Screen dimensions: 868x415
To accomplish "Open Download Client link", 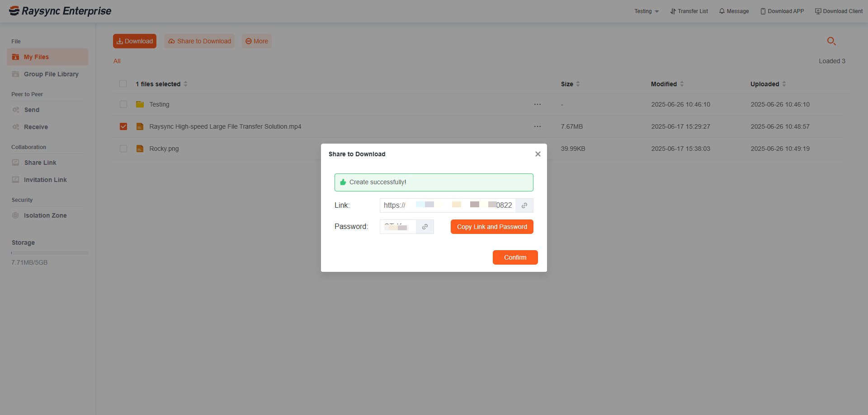I will click(839, 11).
